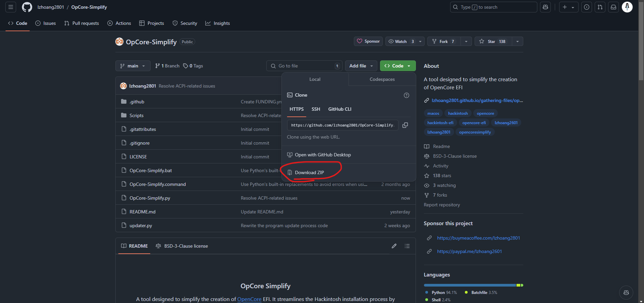Open the Insights tab
This screenshot has width=644, height=303.
tap(218, 23)
